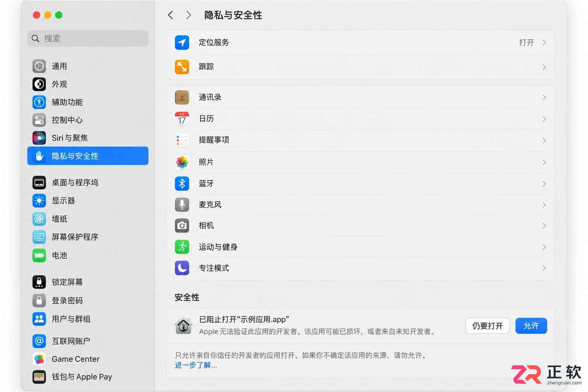Expand the 定位服务 row chevron

(x=544, y=42)
